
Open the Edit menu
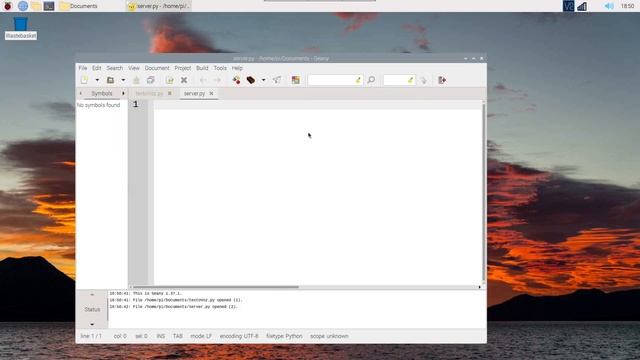(x=96, y=68)
